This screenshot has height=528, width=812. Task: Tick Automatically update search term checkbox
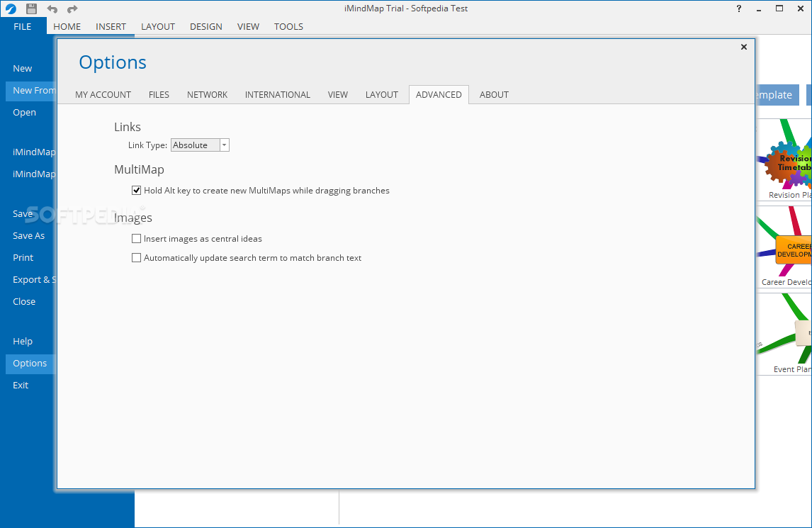pyautogui.click(x=136, y=258)
